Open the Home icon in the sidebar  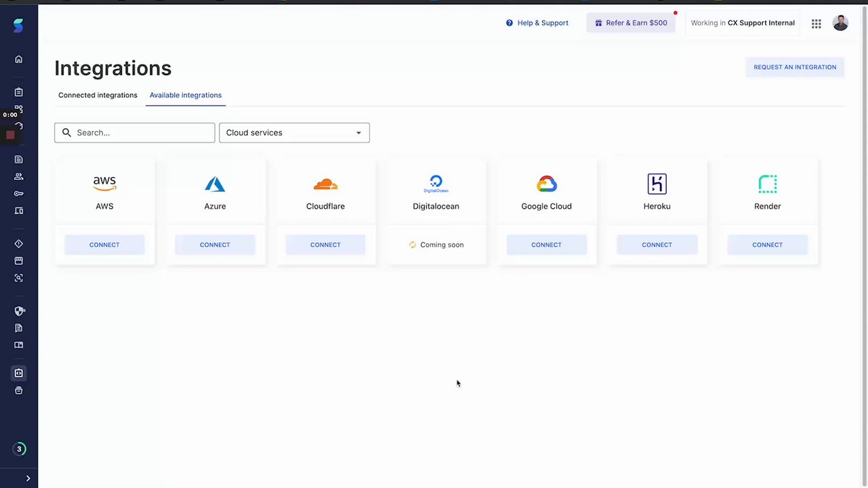pos(19,59)
